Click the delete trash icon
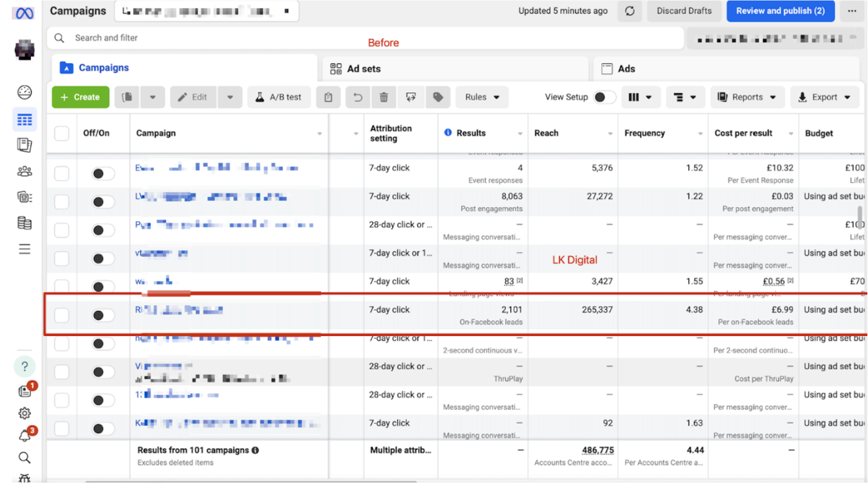This screenshot has height=483, width=868. tap(384, 97)
